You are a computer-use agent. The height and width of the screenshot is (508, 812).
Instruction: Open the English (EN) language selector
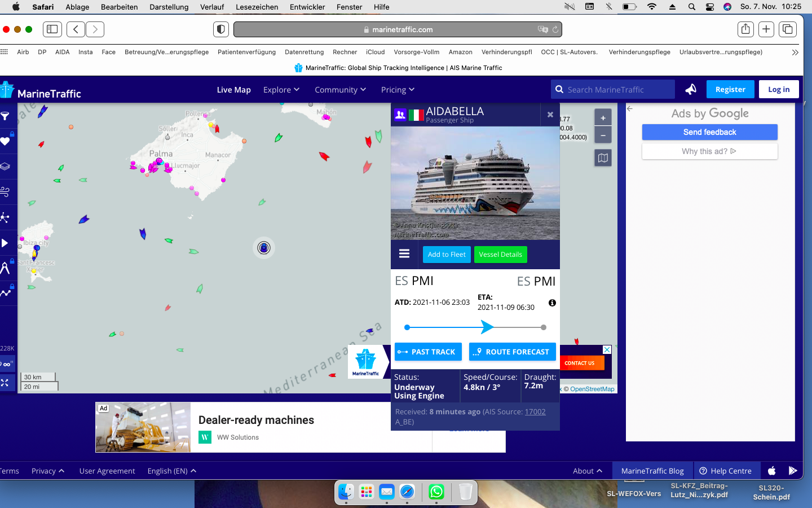click(x=171, y=471)
